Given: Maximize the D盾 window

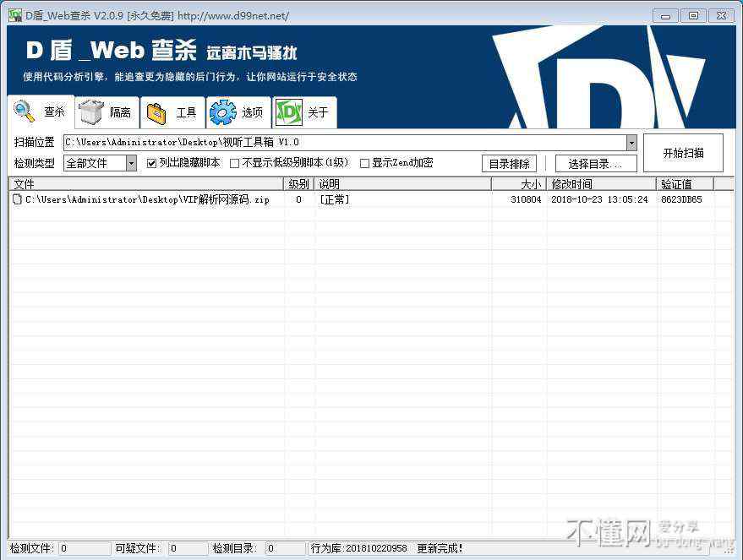Looking at the screenshot, I should click(693, 15).
